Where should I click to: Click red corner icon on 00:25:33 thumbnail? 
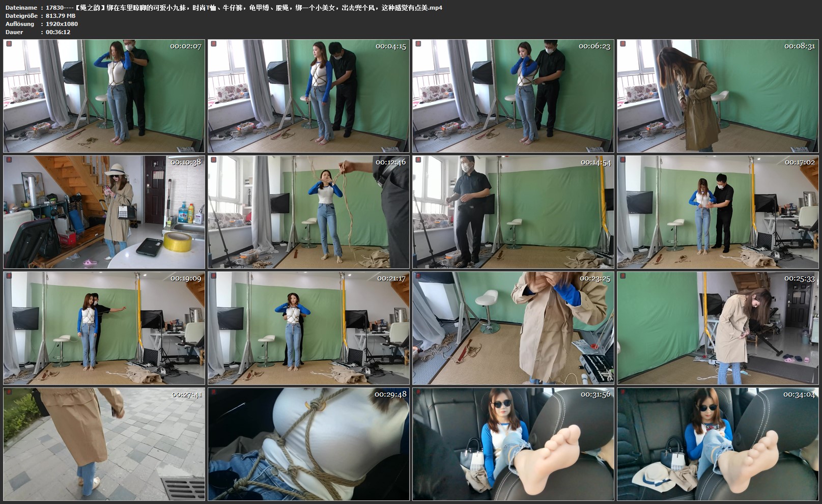click(x=623, y=276)
